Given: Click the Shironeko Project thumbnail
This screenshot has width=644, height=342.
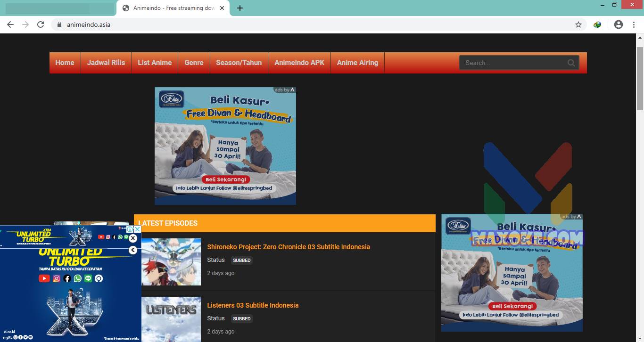Looking at the screenshot, I should pos(171,262).
